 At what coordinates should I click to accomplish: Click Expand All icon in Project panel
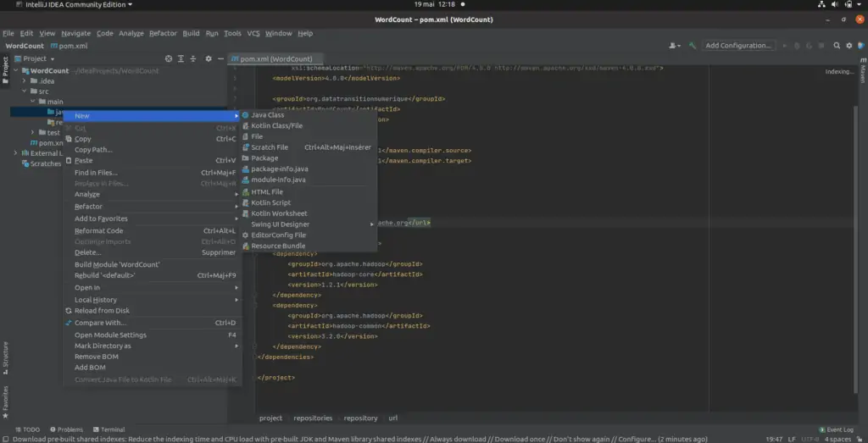coord(181,58)
